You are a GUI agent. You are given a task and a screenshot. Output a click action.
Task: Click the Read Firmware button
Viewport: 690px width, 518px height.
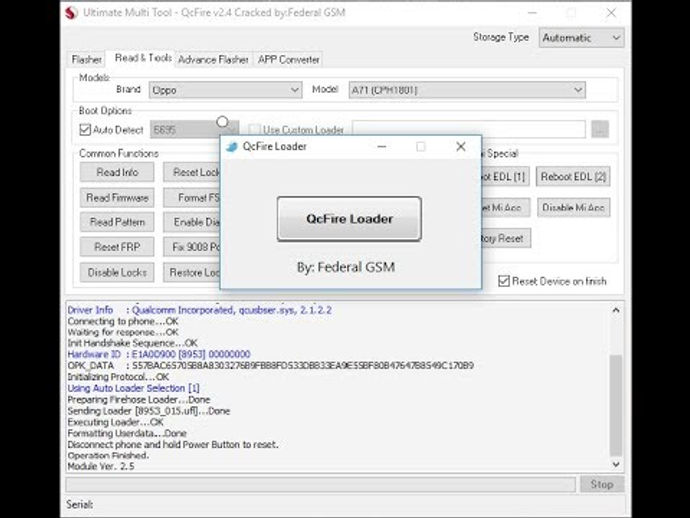click(117, 198)
